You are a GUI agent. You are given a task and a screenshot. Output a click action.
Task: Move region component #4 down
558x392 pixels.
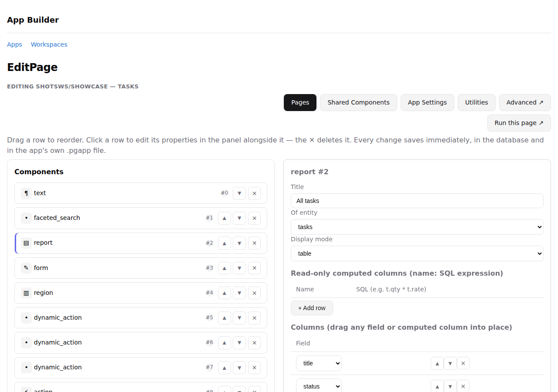tap(239, 293)
